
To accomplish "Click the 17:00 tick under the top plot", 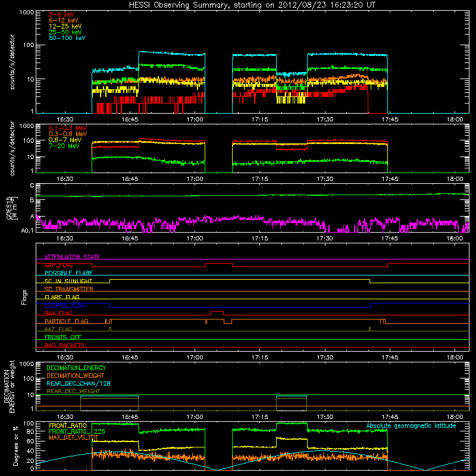I will click(x=195, y=120).
